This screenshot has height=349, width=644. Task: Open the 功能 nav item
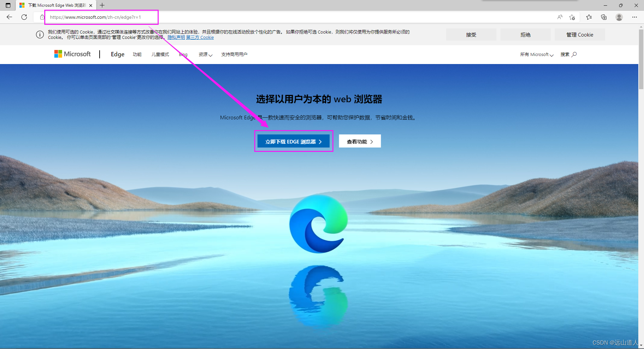137,54
